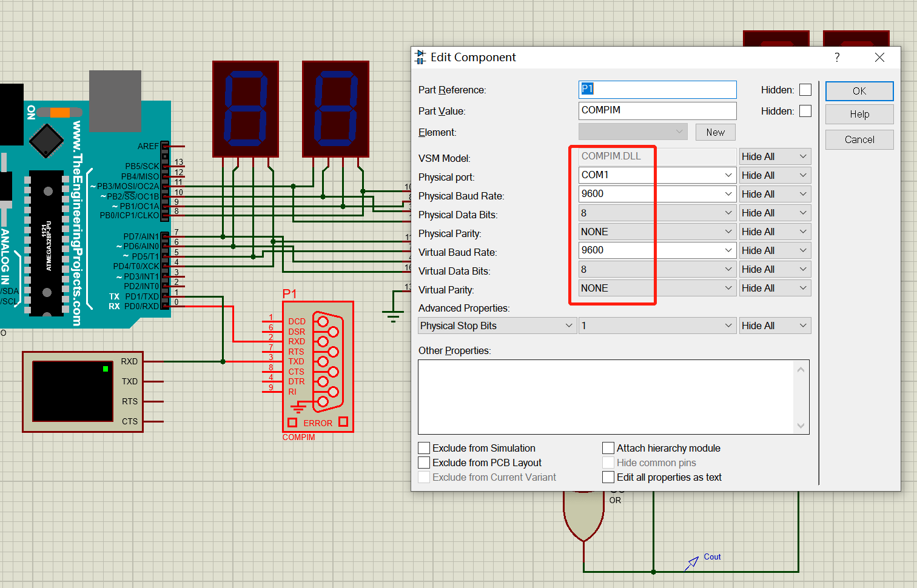
Task: Select the virtual terminal component
Action: (82, 392)
